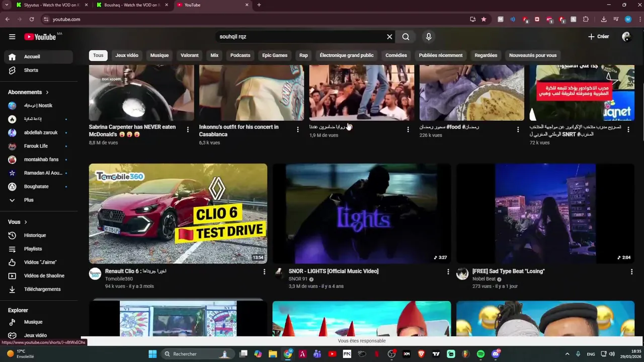The height and width of the screenshot is (362, 644).
Task: Open options menu for Renault Clio 6 video
Action: tap(264, 271)
